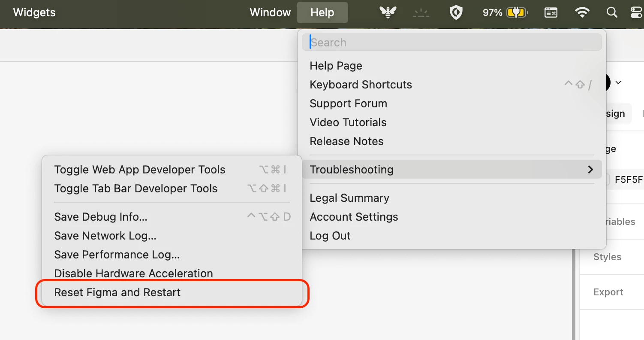The height and width of the screenshot is (340, 644).
Task: Open the Styles section
Action: point(607,257)
